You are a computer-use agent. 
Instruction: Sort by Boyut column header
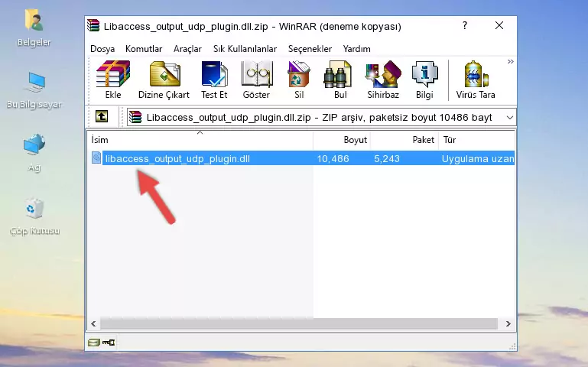[342, 139]
